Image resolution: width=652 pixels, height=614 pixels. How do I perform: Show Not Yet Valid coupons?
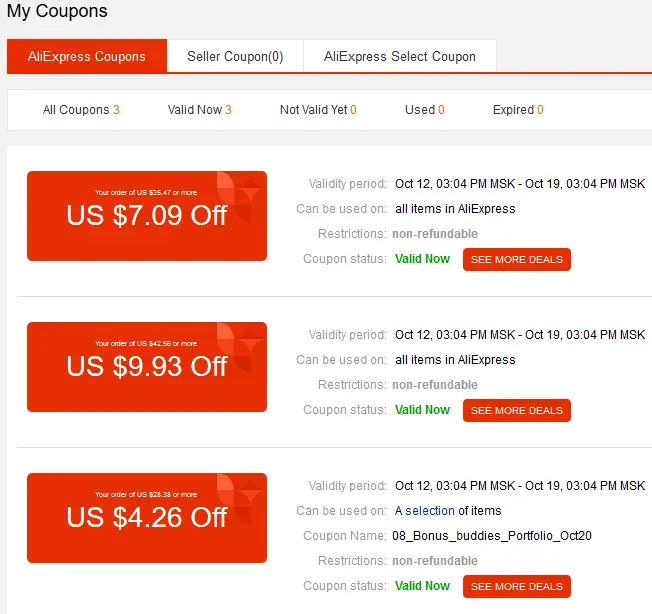[x=318, y=110]
